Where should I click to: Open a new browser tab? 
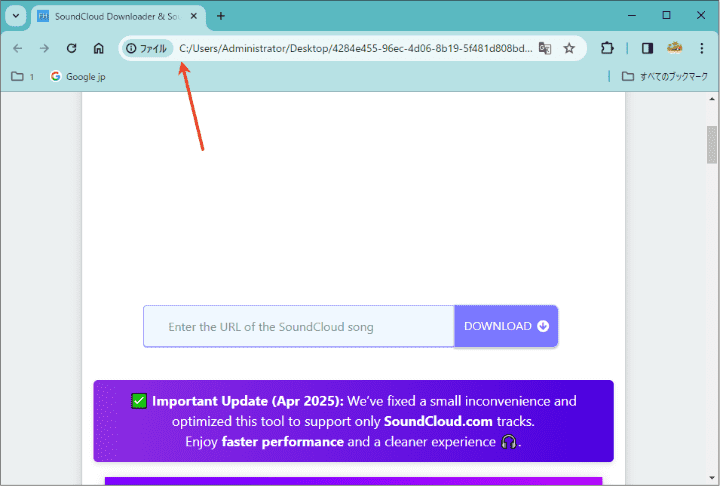[x=221, y=16]
